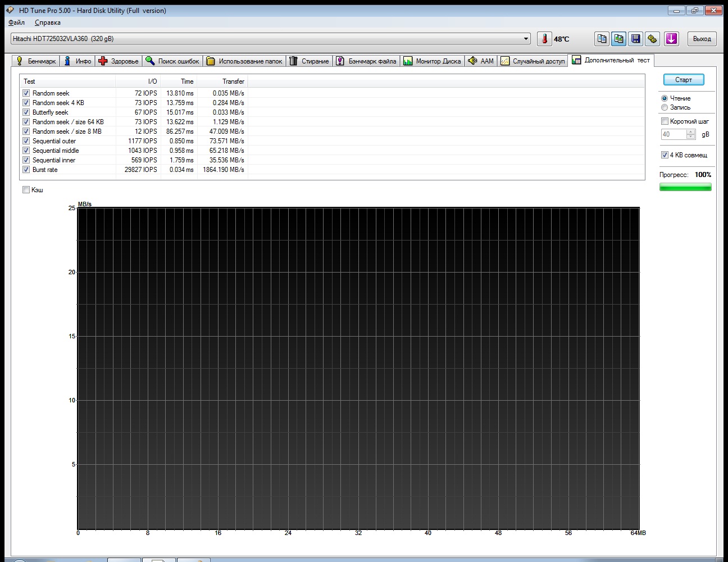The image size is (728, 562).
Task: Enable the Кэш checkbox
Action: pyautogui.click(x=26, y=190)
